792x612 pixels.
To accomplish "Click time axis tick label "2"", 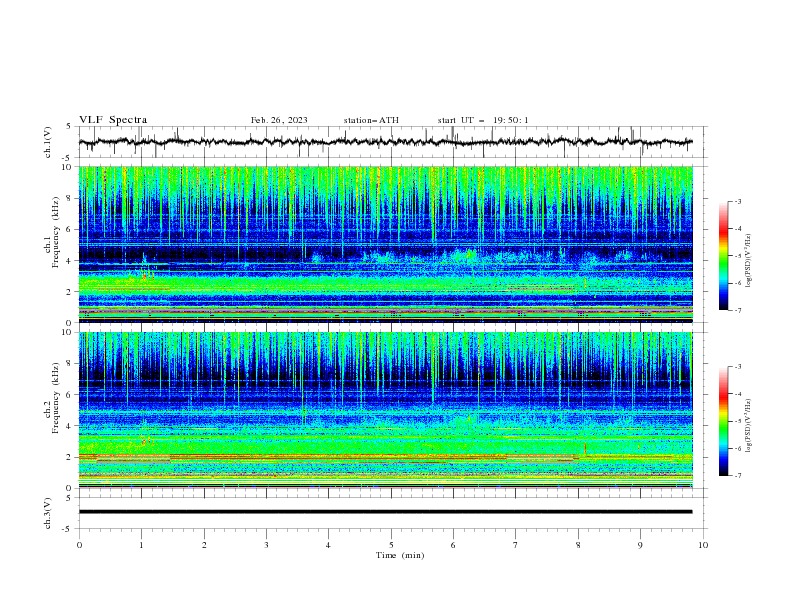I will coord(204,545).
